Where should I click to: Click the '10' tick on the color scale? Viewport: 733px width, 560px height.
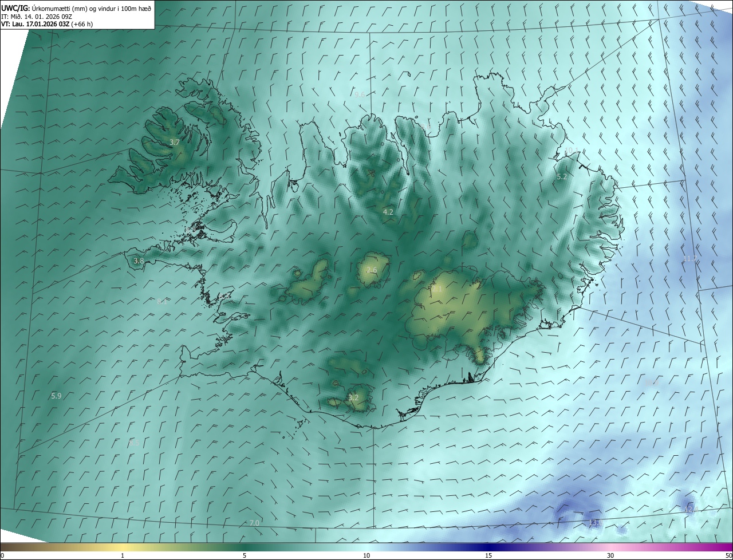click(366, 555)
